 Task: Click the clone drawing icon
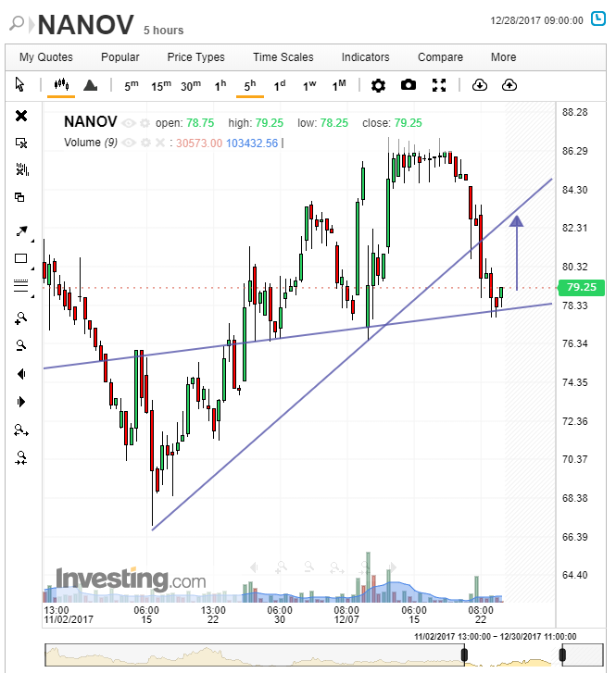click(x=19, y=197)
